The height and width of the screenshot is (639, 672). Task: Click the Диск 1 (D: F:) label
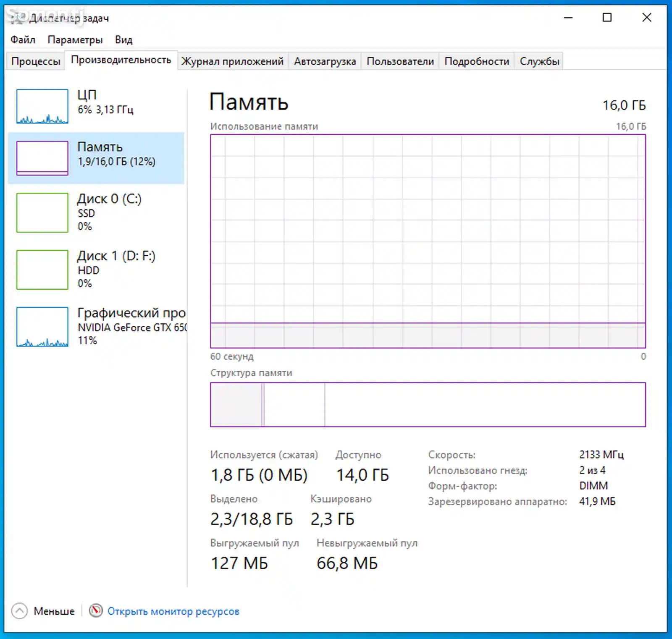(x=116, y=256)
